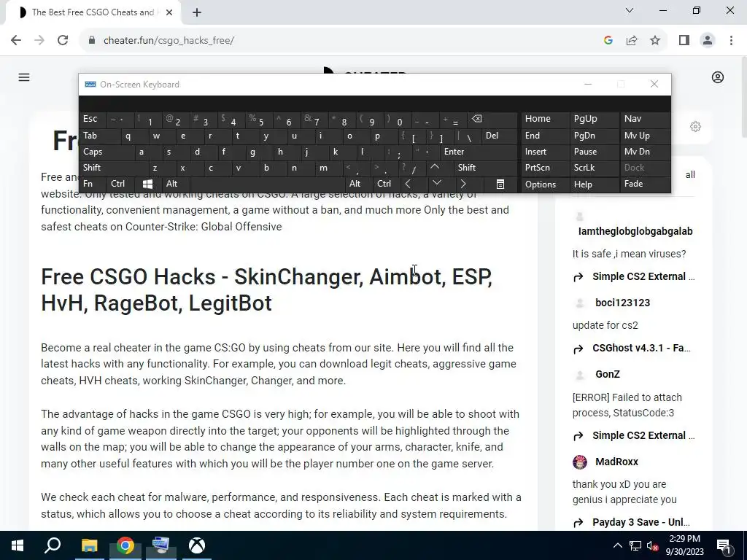Image resolution: width=747 pixels, height=560 pixels.
Task: Toggle the left Alt key on the On-Screen Keyboard
Action: [x=175, y=184]
